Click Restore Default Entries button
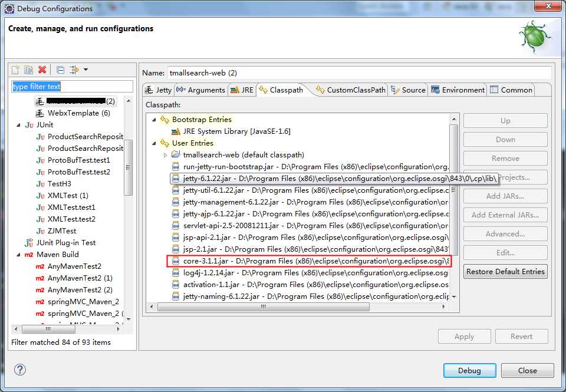The width and height of the screenshot is (566, 392). (505, 271)
